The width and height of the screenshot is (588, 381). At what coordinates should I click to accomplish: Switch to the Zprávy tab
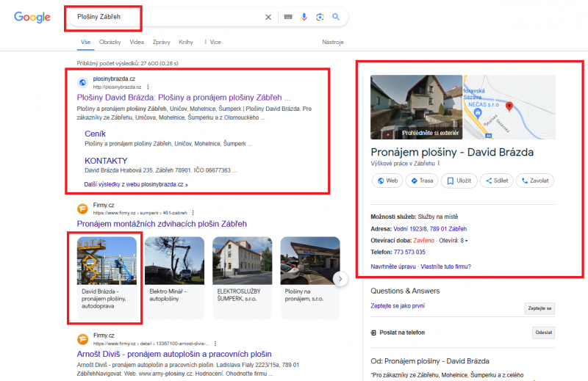[161, 42]
